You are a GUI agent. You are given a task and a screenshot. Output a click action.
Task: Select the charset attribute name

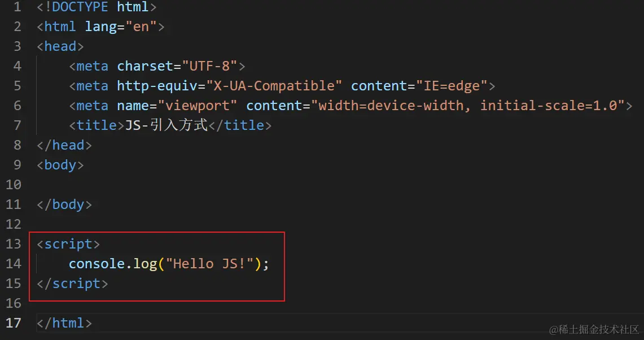145,66
